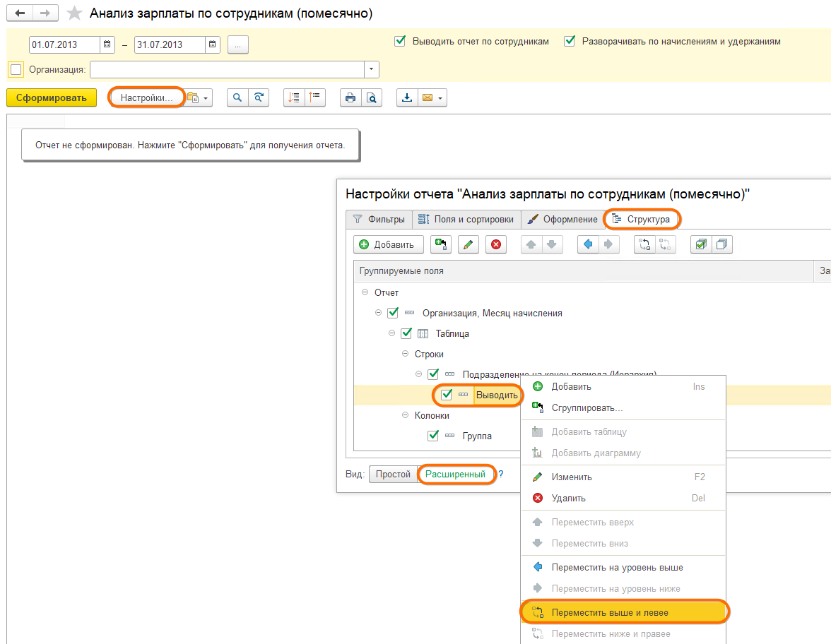Click the green pencil edit icon
Viewport: 831px width, 644px height.
pos(468,244)
